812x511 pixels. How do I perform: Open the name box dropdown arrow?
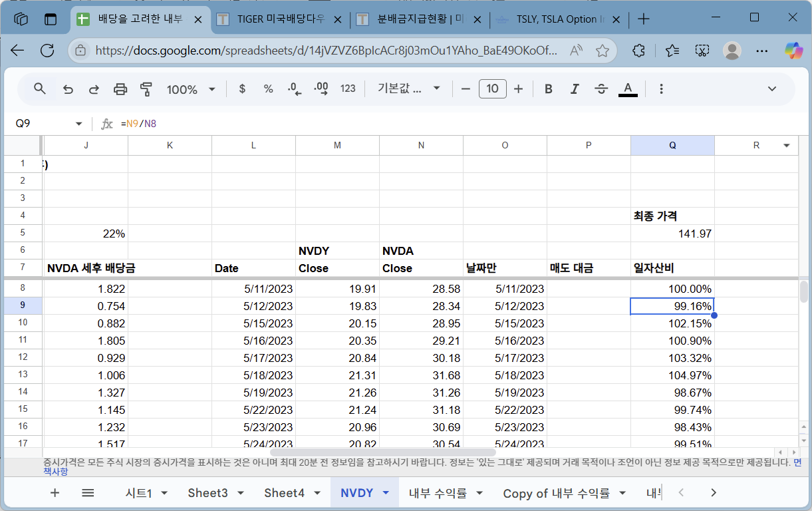pos(78,124)
